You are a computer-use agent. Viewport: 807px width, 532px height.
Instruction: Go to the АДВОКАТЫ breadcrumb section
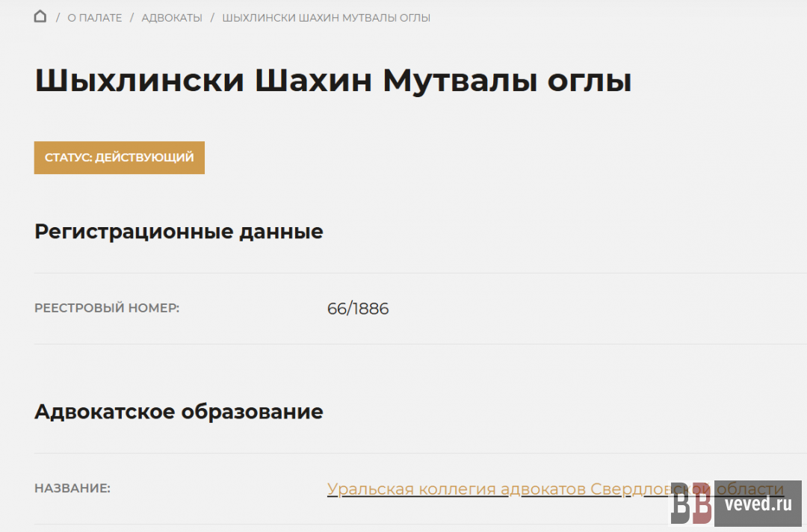tap(171, 17)
